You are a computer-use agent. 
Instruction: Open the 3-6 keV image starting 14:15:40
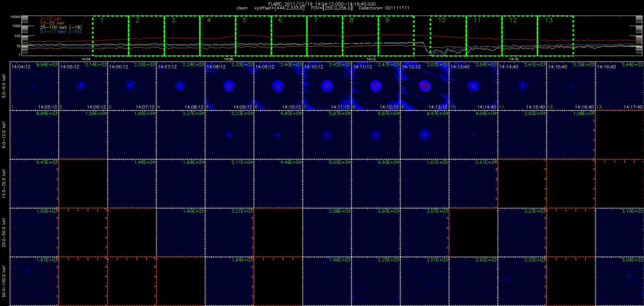tap(571, 86)
